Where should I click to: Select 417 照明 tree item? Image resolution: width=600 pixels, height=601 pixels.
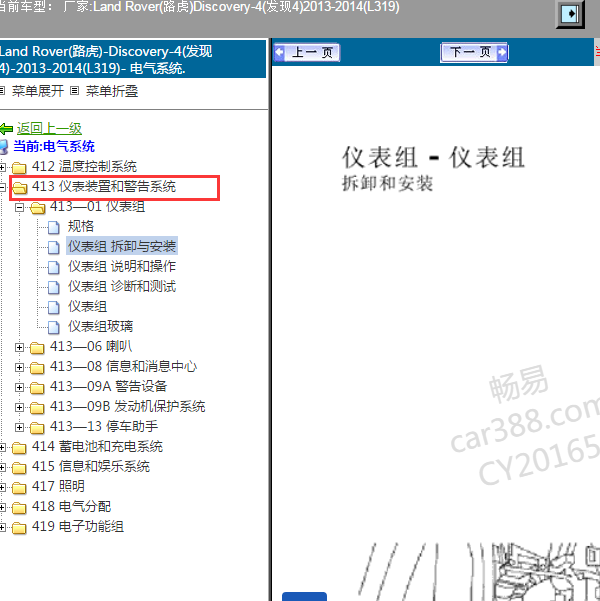pos(58,486)
